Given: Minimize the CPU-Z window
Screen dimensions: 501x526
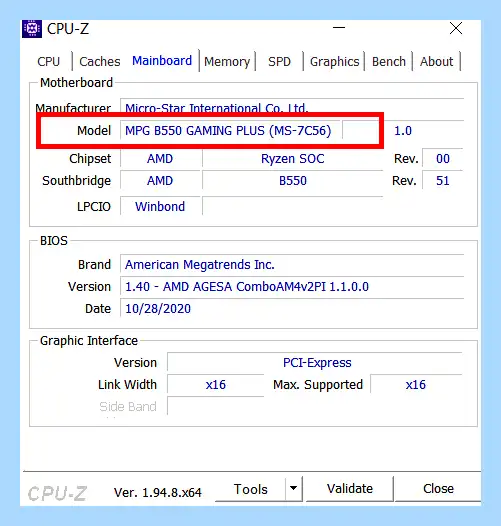Looking at the screenshot, I should click(x=339, y=28).
